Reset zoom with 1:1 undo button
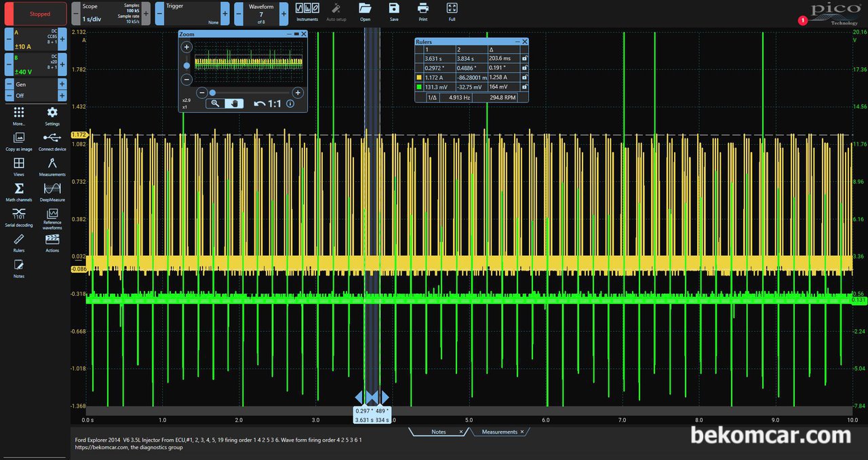The width and height of the screenshot is (868, 460). 268,104
